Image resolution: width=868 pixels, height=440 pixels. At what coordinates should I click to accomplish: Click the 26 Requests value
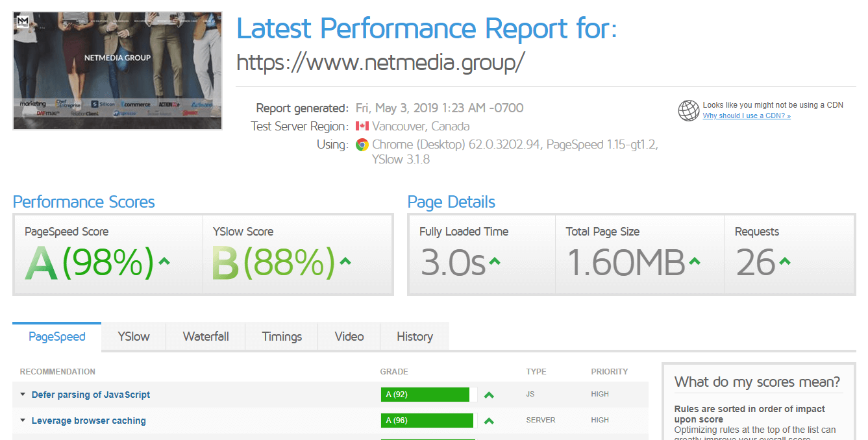click(756, 263)
